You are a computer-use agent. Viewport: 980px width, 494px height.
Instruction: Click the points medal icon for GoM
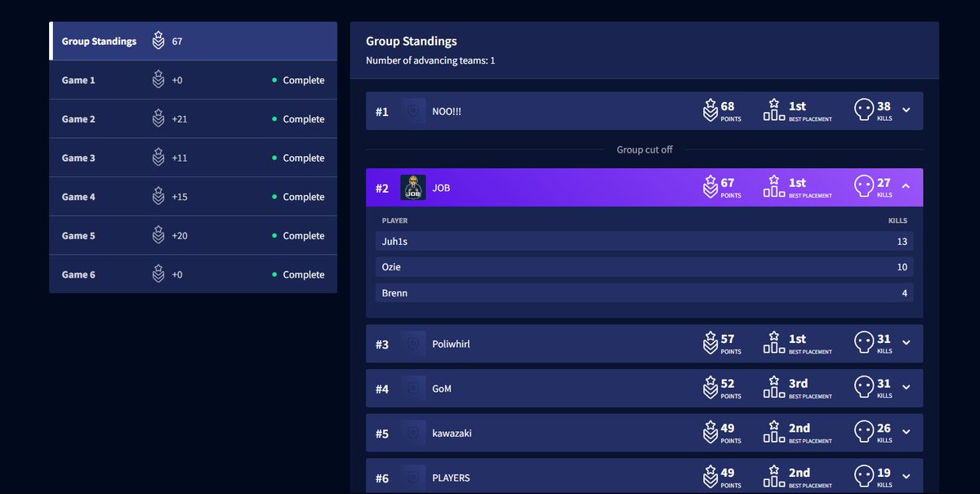(710, 388)
